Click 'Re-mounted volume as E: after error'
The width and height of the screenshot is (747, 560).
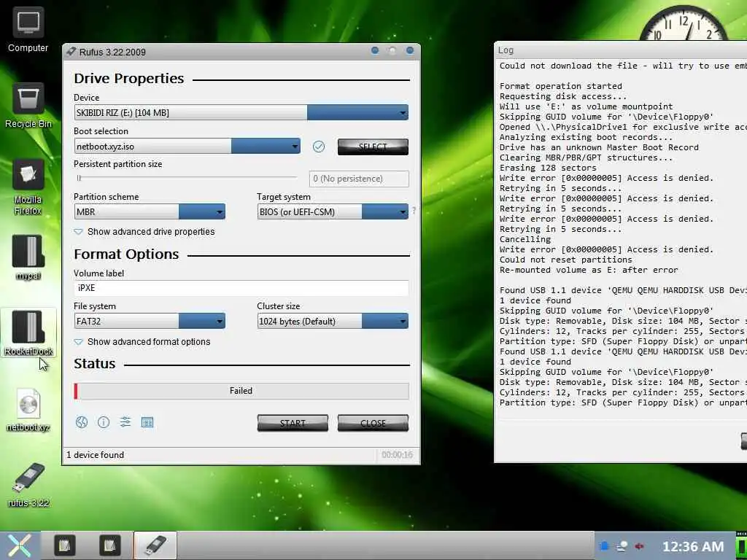click(589, 270)
